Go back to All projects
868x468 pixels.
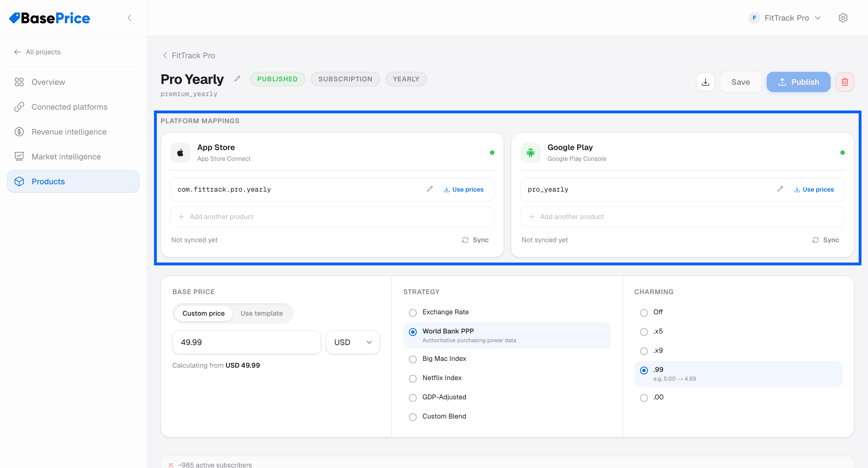(x=37, y=52)
